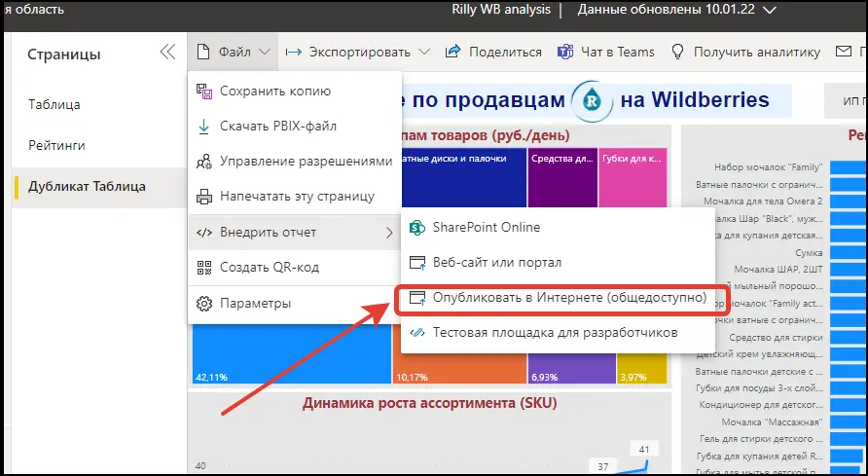Click the Rilly logo in the report title
The height and width of the screenshot is (476, 868).
593,101
